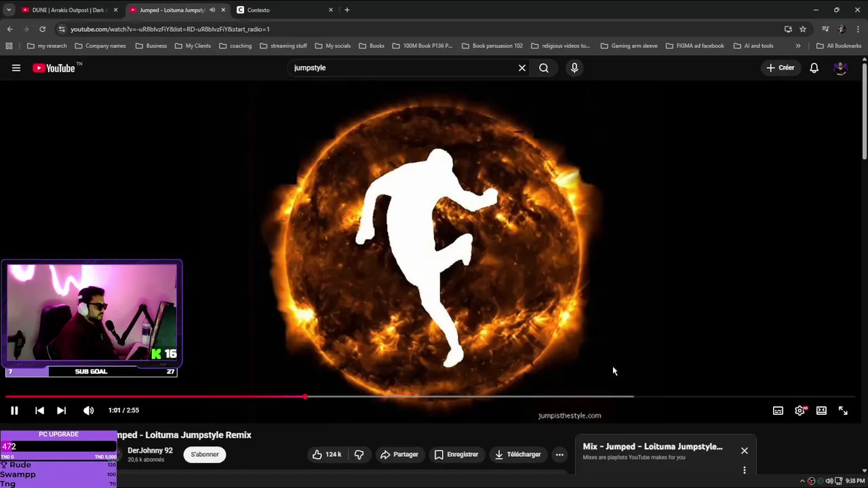Image resolution: width=868 pixels, height=488 pixels.
Task: Open the YouTube account avatar menu
Action: [840, 68]
